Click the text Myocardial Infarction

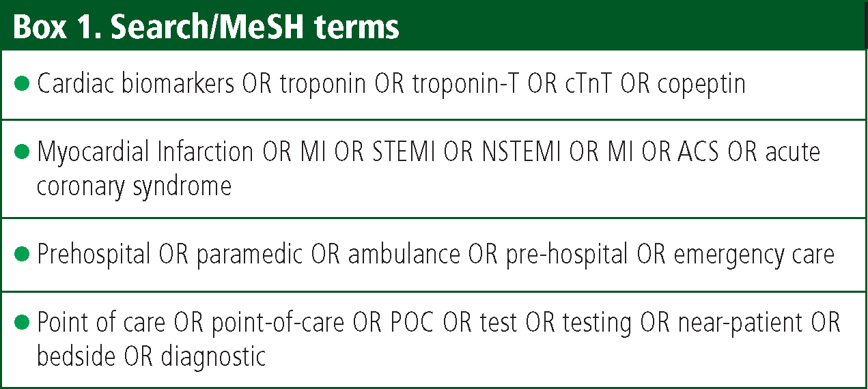[145, 152]
